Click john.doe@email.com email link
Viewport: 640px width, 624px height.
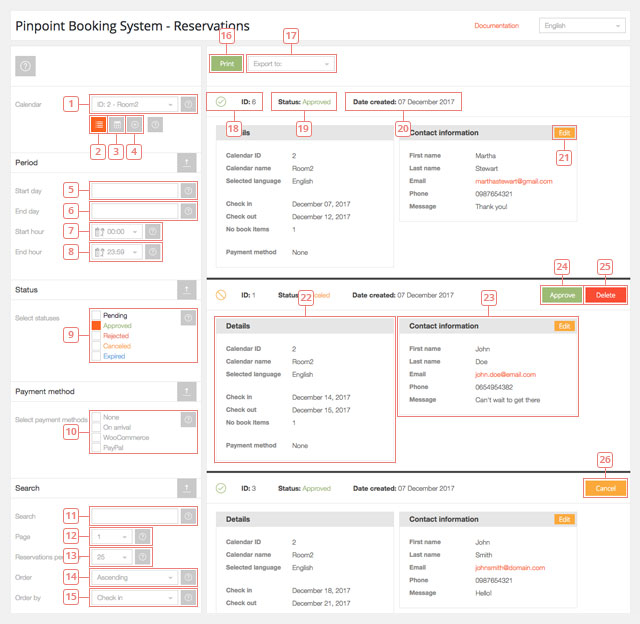505,375
